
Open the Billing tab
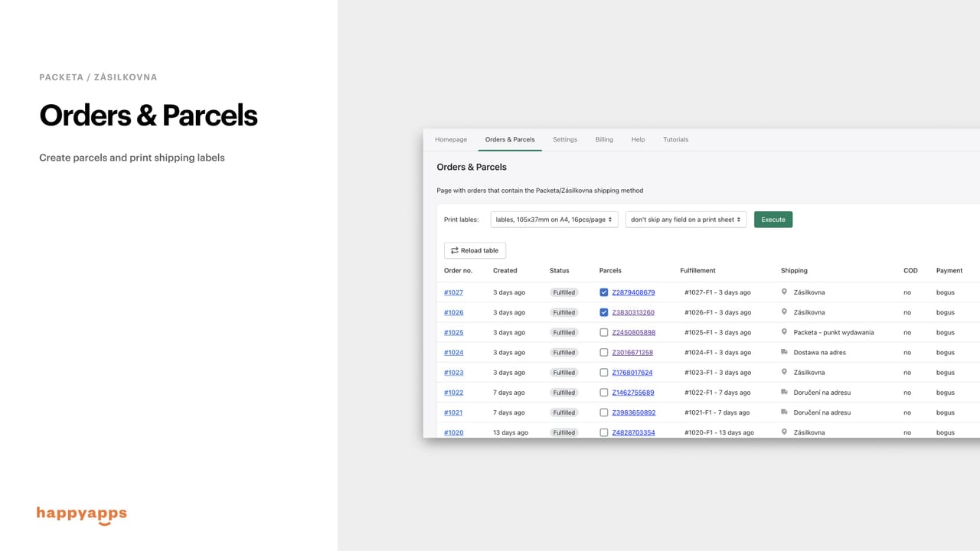tap(604, 139)
